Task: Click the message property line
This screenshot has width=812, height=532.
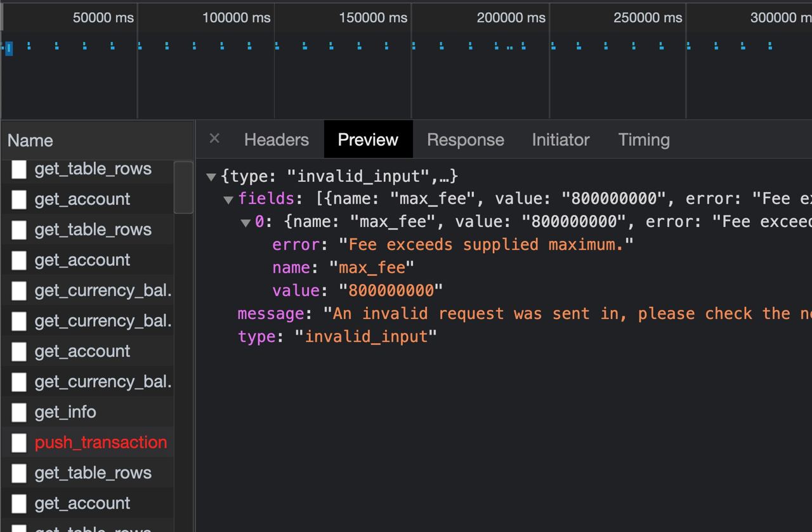Action: point(525,313)
